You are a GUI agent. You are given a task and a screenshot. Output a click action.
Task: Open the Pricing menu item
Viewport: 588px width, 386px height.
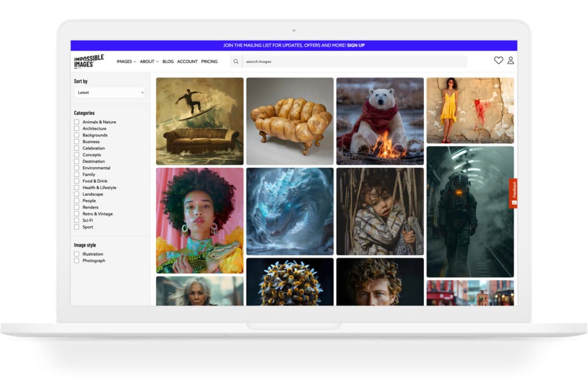[209, 61]
